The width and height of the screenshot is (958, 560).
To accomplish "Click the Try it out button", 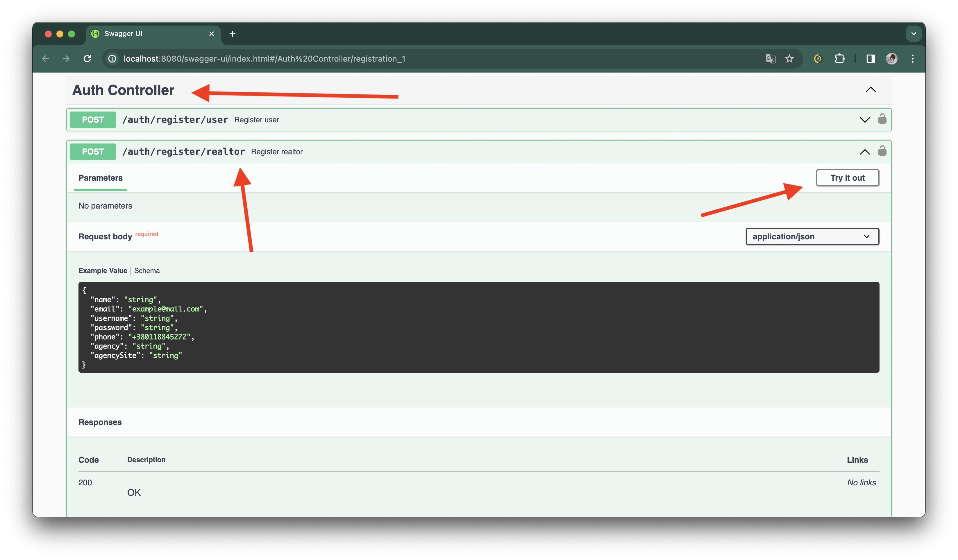I will point(848,177).
